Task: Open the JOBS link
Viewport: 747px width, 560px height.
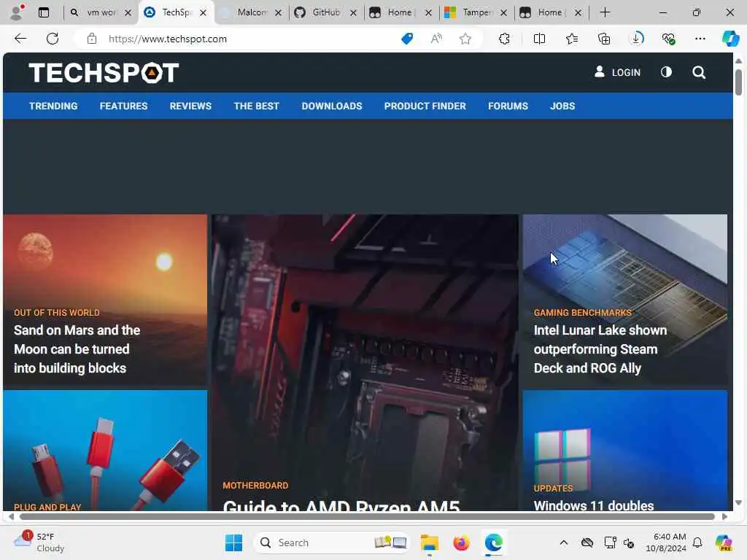Action: coord(562,106)
